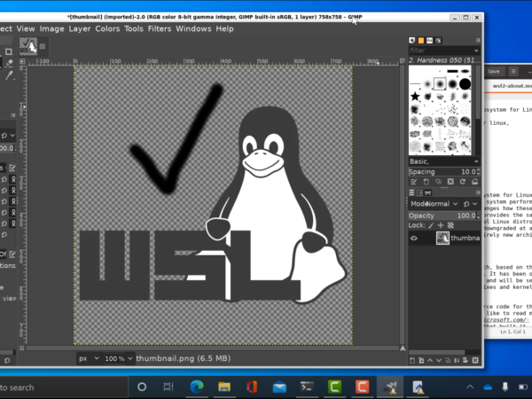Screen dimensions: 532x399
Task: Open the layers dock configuration menu
Action: pyautogui.click(x=478, y=192)
